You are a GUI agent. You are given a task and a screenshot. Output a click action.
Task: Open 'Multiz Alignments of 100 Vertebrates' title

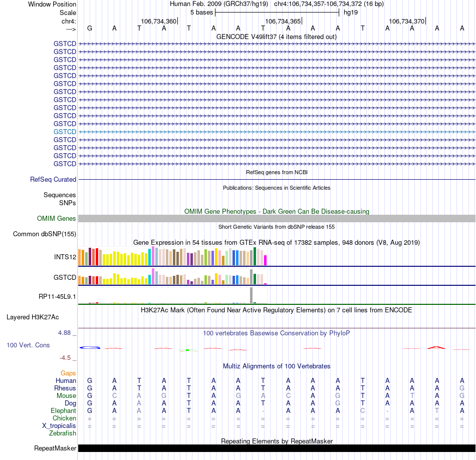tap(277, 366)
